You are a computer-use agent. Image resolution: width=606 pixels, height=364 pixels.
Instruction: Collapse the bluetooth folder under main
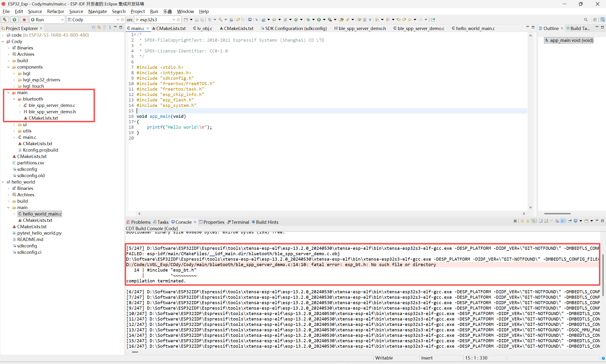(14, 99)
